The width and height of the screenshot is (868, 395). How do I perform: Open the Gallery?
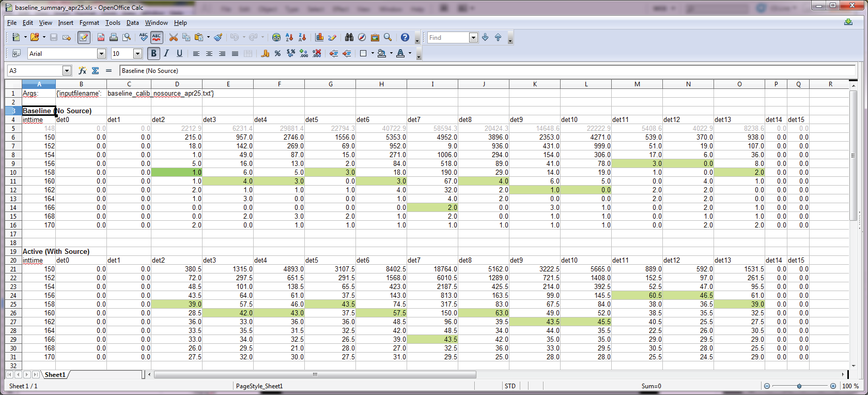(x=375, y=37)
